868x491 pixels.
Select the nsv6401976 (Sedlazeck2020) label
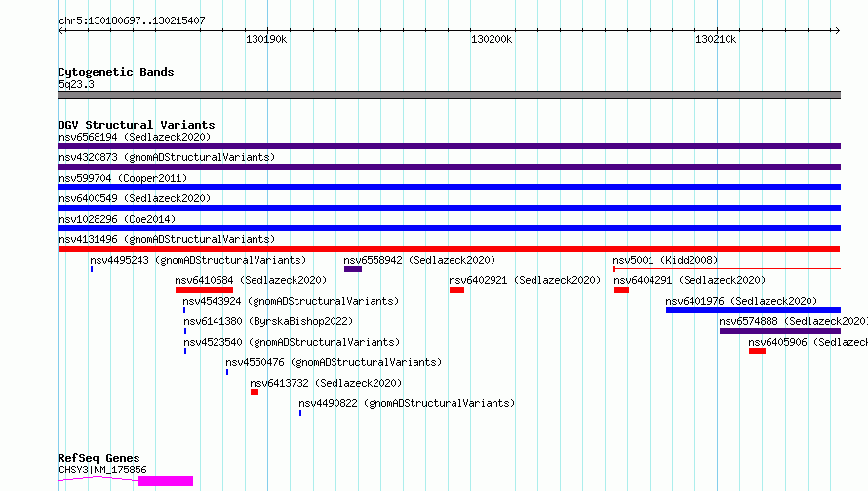pos(741,301)
